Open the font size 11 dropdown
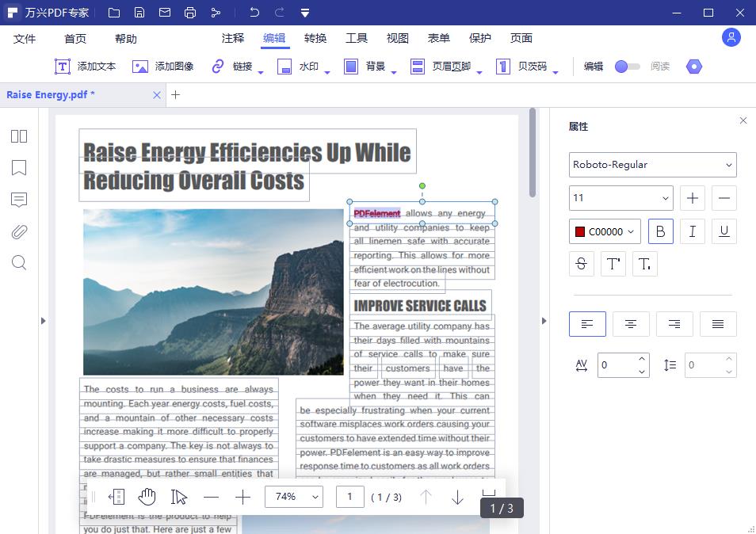 (620, 198)
